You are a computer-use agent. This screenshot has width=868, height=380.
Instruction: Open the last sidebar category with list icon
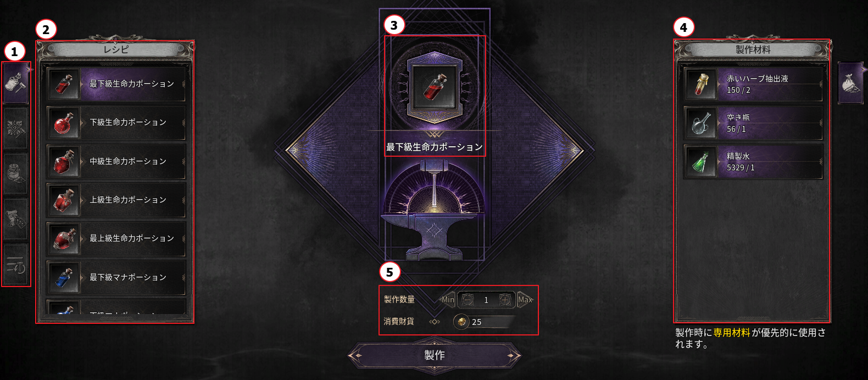16,265
